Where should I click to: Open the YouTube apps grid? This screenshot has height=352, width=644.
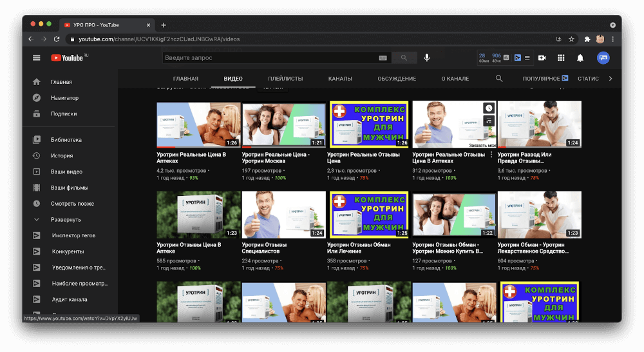tap(561, 58)
